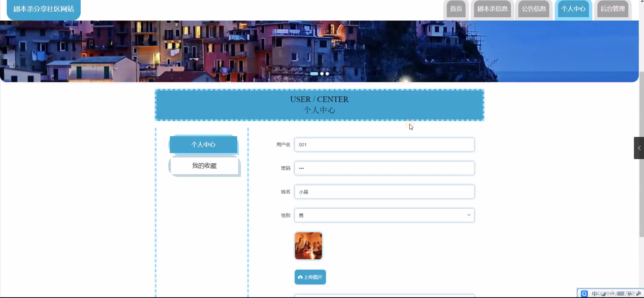
Task: Open 我的收藏 in the sidebar
Action: click(204, 166)
